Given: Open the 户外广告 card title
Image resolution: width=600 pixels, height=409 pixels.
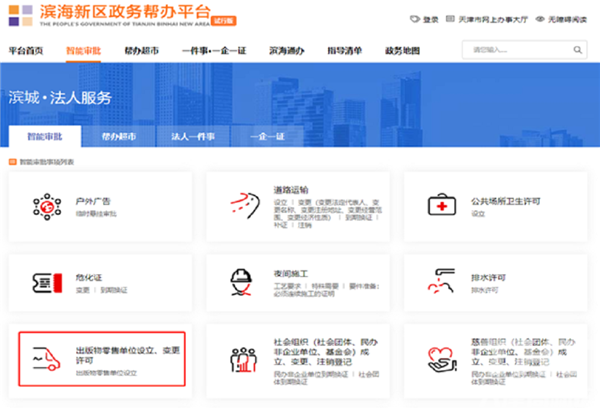Looking at the screenshot, I should click(x=93, y=201).
